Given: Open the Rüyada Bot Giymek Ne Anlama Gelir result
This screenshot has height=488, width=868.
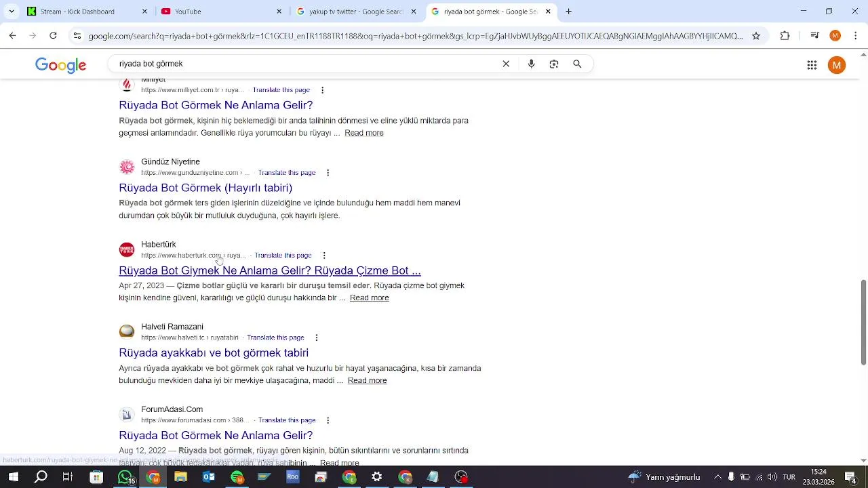Looking at the screenshot, I should tap(270, 270).
